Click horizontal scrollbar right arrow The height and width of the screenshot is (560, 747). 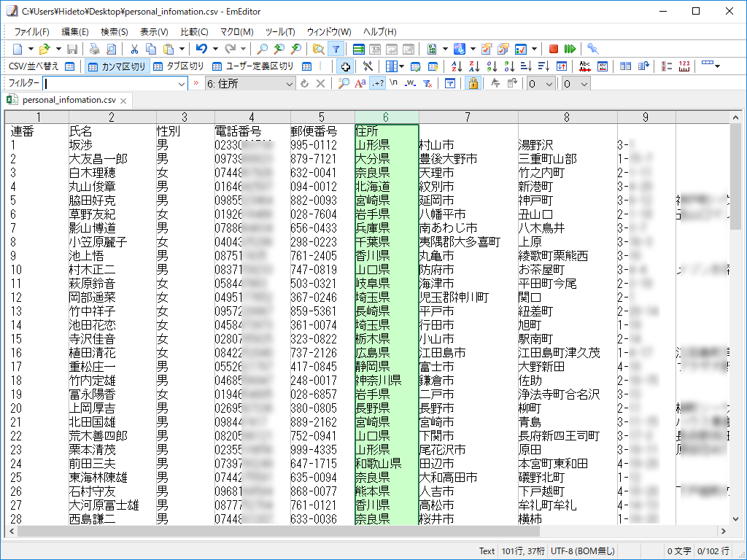coord(724,531)
